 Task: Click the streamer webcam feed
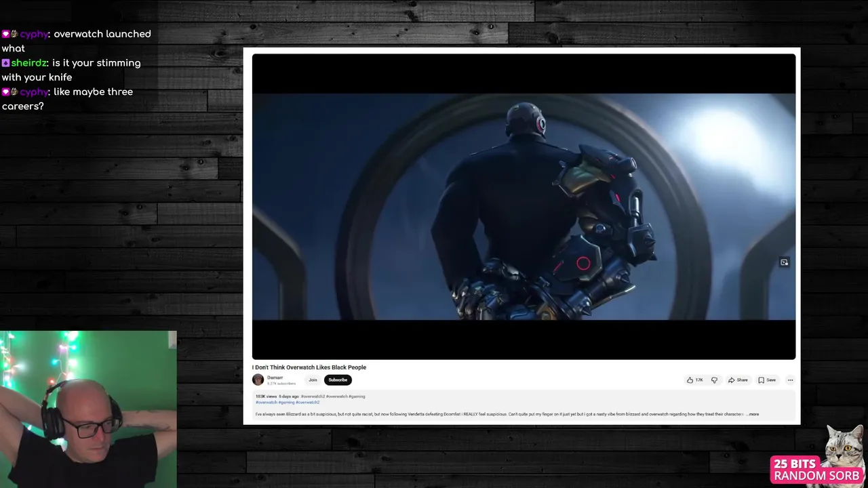pyautogui.click(x=88, y=409)
